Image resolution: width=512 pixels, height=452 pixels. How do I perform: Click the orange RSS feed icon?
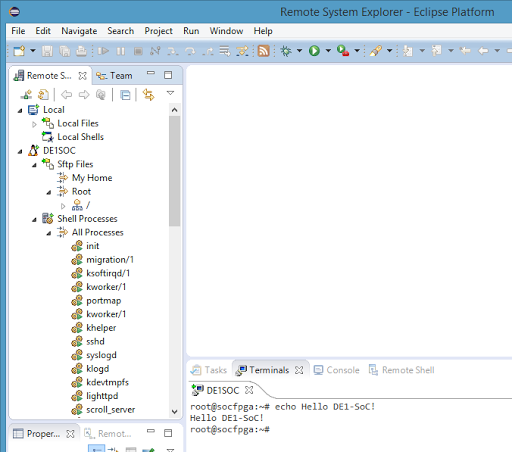(263, 51)
